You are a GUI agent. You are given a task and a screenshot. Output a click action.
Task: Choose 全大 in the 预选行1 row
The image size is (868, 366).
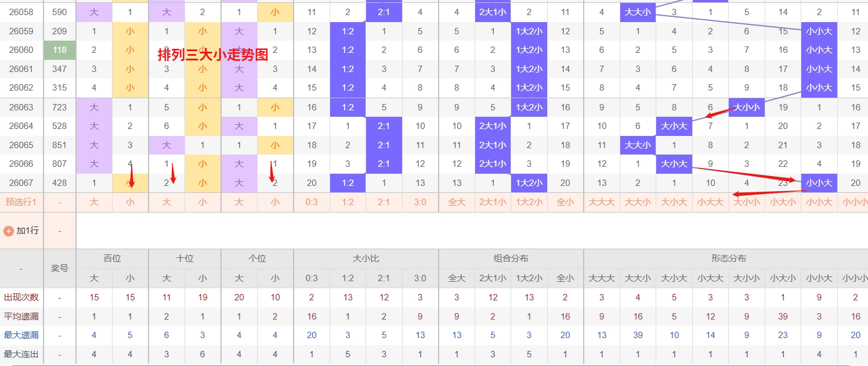pos(457,202)
